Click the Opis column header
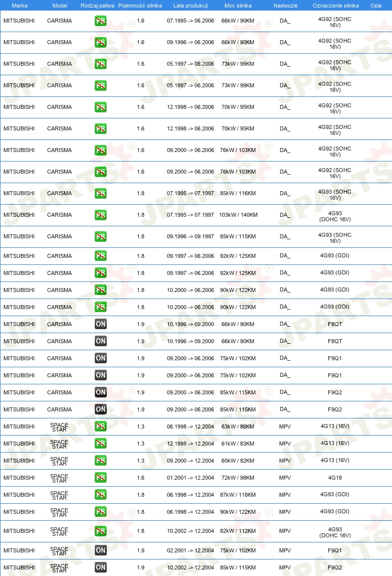Screen dimensions: 392x576 click(376, 6)
